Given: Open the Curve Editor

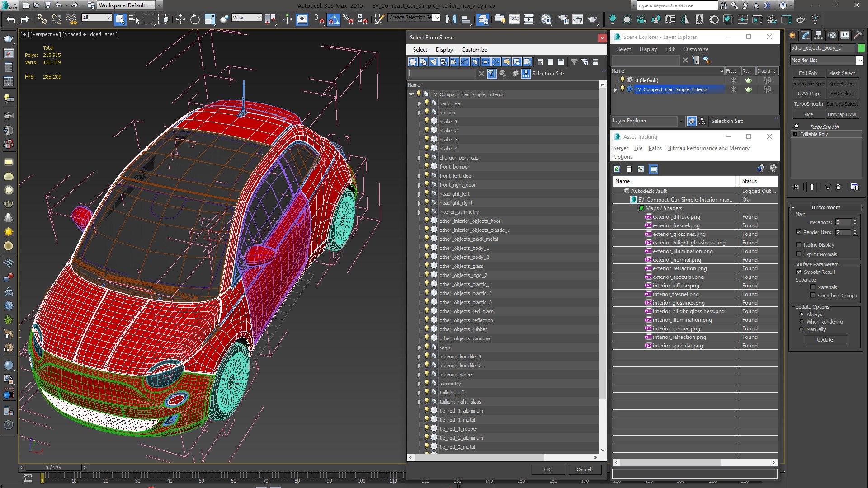Looking at the screenshot, I should [x=514, y=19].
